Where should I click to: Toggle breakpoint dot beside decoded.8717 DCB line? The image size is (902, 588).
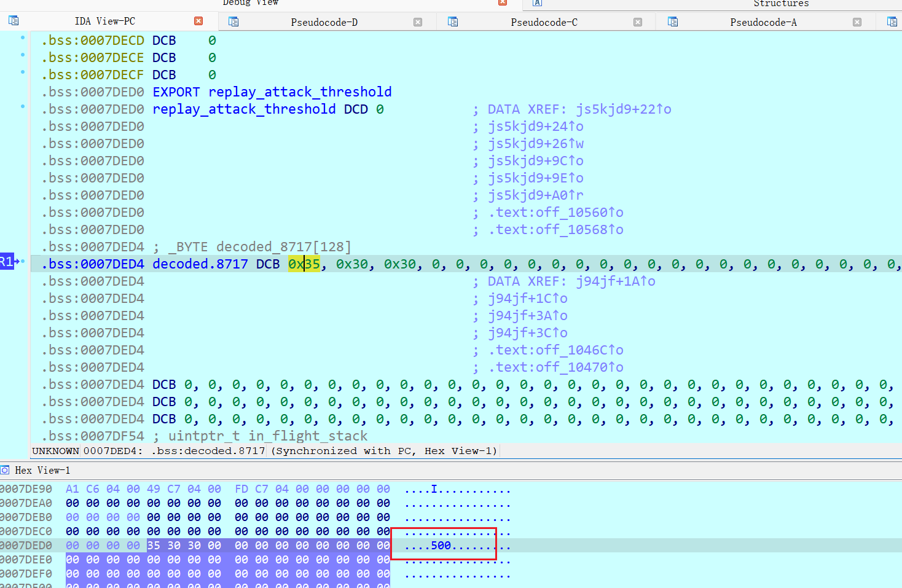pyautogui.click(x=23, y=261)
